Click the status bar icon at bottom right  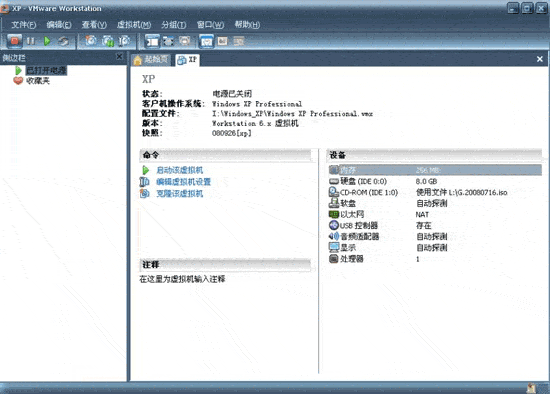[531, 388]
